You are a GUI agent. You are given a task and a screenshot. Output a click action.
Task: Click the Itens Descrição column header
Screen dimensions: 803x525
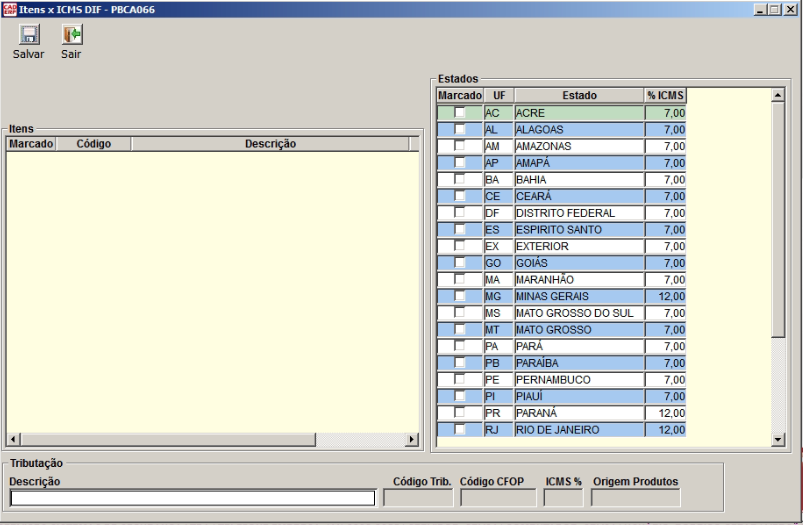click(x=270, y=144)
